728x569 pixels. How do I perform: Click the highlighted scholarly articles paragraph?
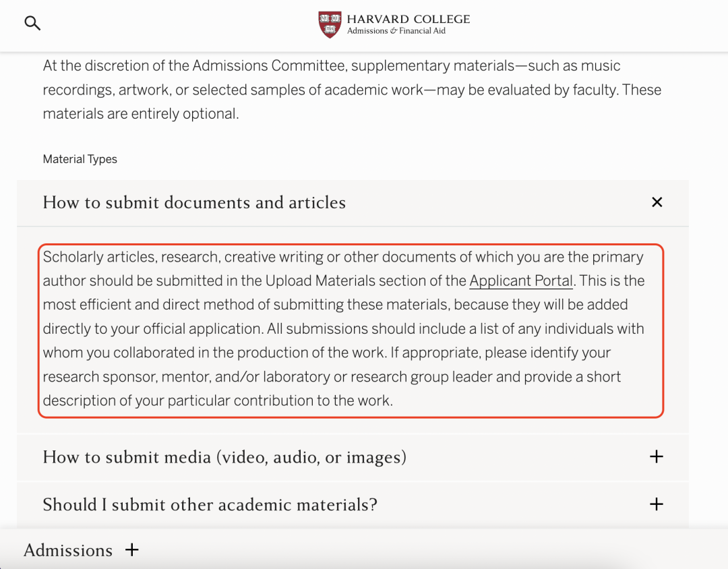click(x=351, y=331)
